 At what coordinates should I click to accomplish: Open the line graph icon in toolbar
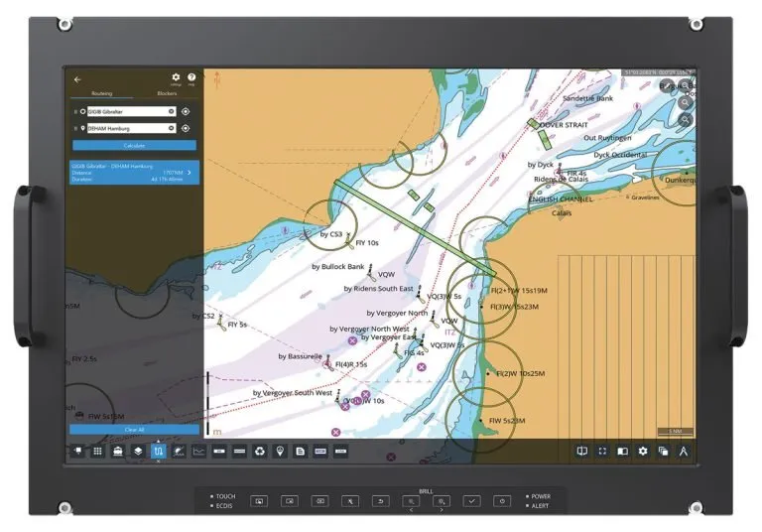[198, 452]
